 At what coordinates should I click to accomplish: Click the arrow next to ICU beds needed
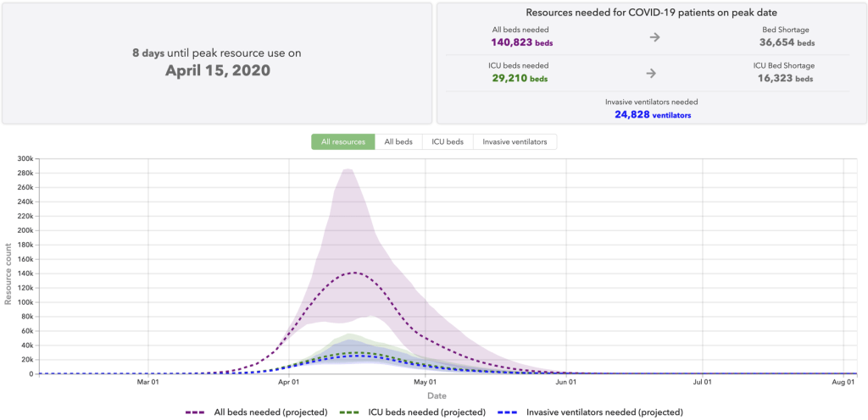[650, 72]
